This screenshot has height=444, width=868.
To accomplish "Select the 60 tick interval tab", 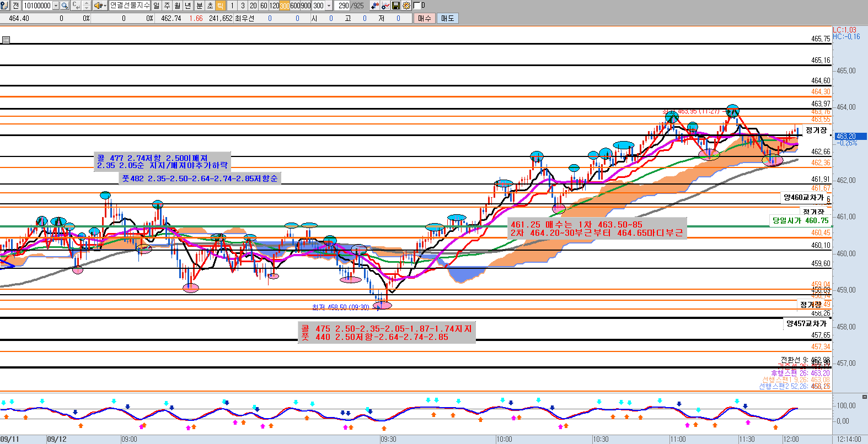I will point(264,6).
